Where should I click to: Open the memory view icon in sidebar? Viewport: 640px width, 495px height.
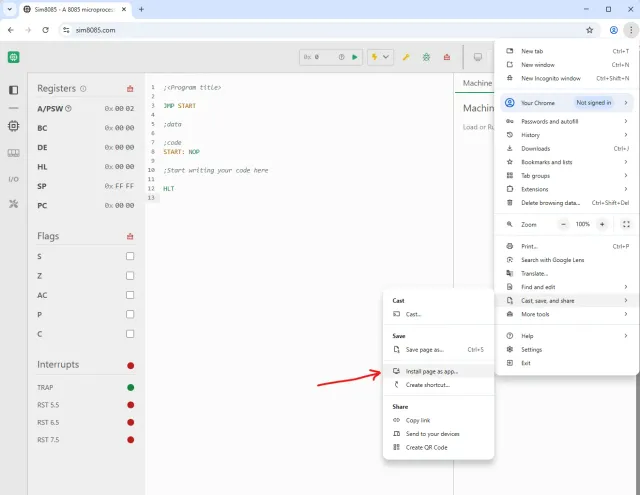coord(13,153)
